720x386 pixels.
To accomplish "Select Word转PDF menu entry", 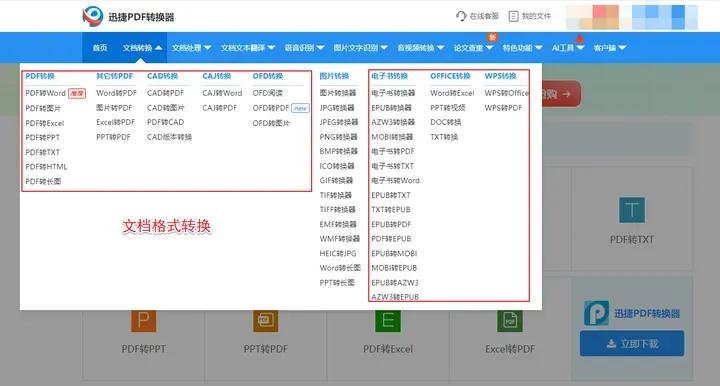I will click(x=116, y=93).
